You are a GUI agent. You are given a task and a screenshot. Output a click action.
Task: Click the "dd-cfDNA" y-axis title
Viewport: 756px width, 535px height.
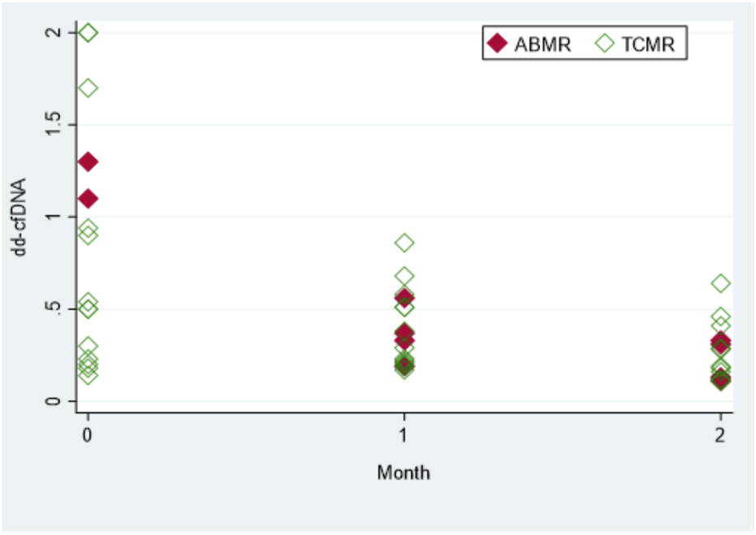coord(19,217)
